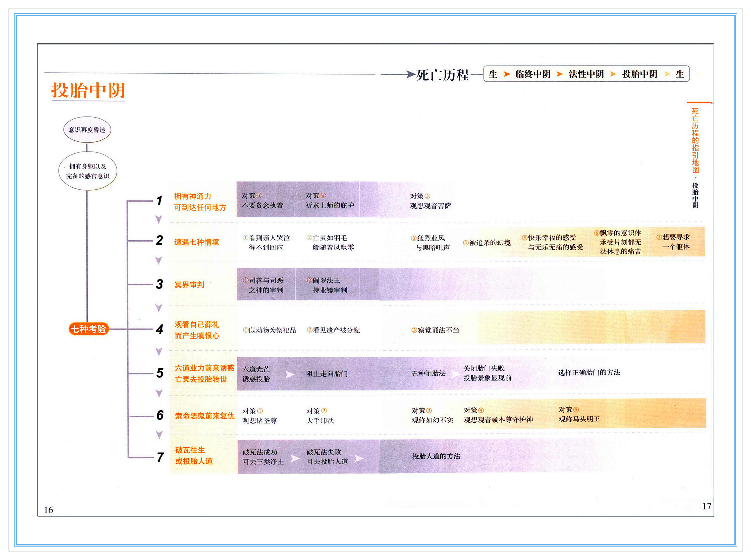Viewport: 751px width, 560px height.
Task: Click the down chevron below number 1
Action: pyautogui.click(x=159, y=219)
